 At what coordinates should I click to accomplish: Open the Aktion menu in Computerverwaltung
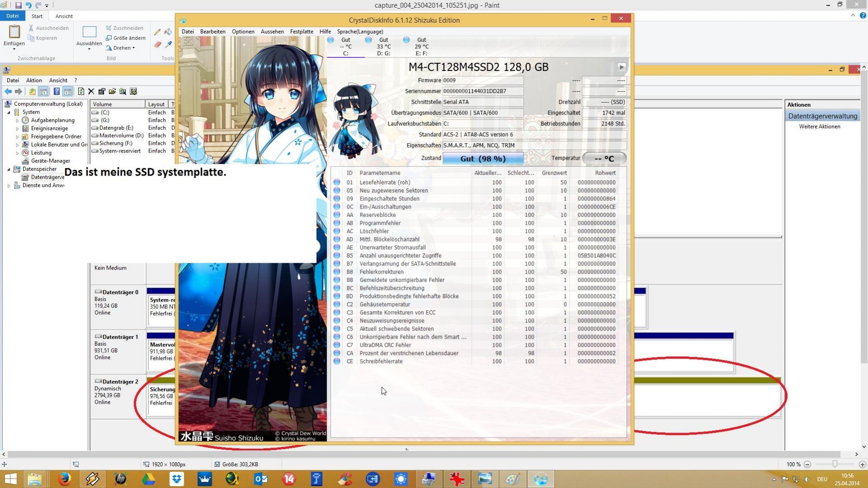pyautogui.click(x=34, y=80)
